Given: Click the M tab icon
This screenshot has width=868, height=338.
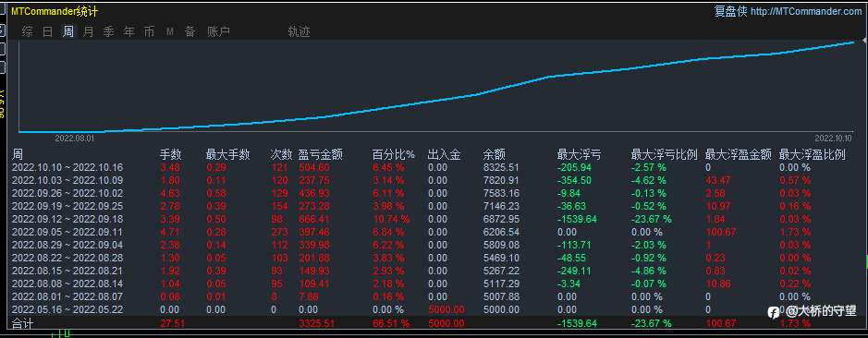Looking at the screenshot, I should point(170,32).
